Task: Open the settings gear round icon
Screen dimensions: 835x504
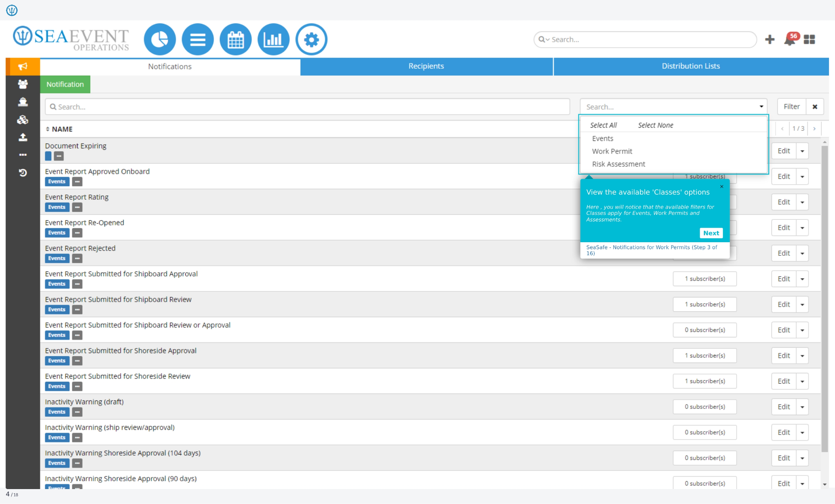Action: 311,40
